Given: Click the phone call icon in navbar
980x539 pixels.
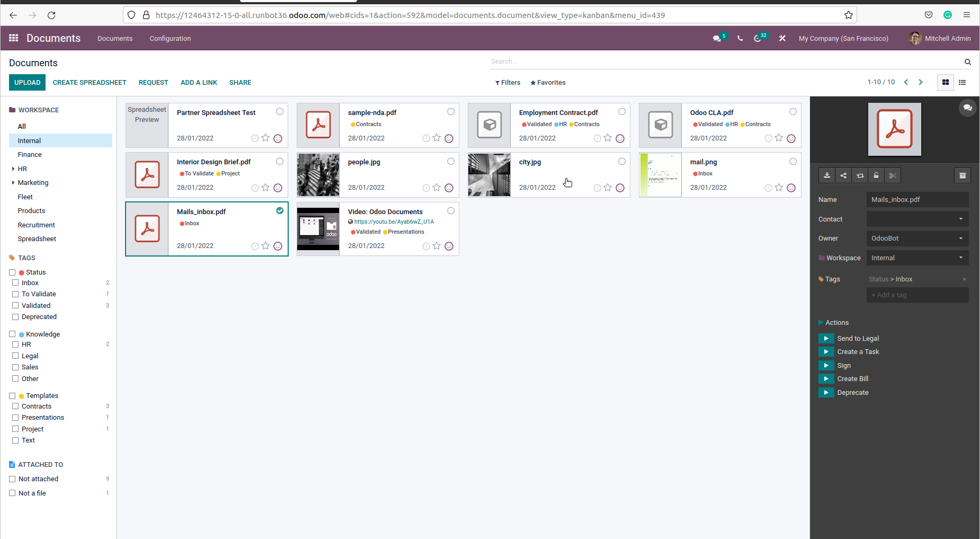Looking at the screenshot, I should click(740, 38).
